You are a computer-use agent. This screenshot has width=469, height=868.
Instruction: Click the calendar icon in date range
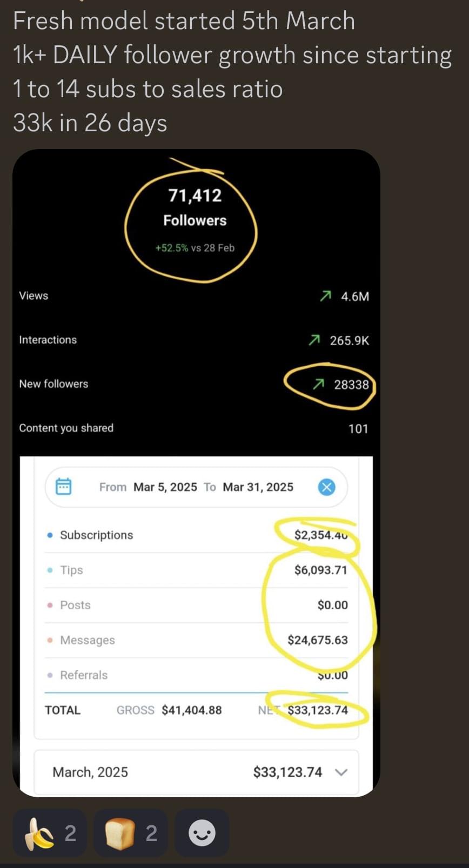click(x=64, y=486)
